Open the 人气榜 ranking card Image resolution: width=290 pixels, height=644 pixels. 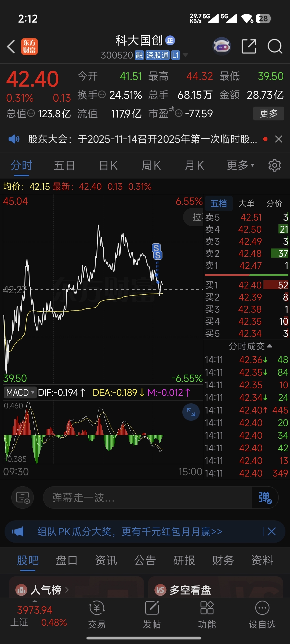pos(76,588)
